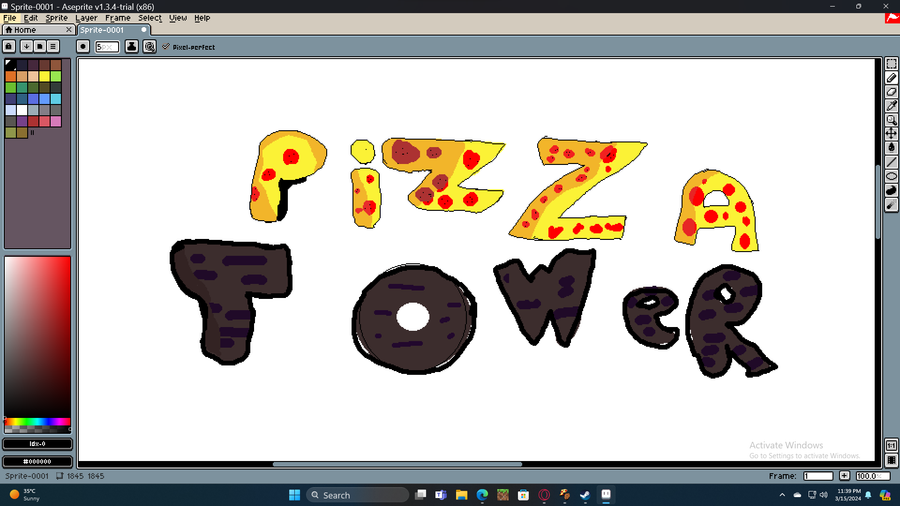Click the palette edit lock button

(9, 46)
